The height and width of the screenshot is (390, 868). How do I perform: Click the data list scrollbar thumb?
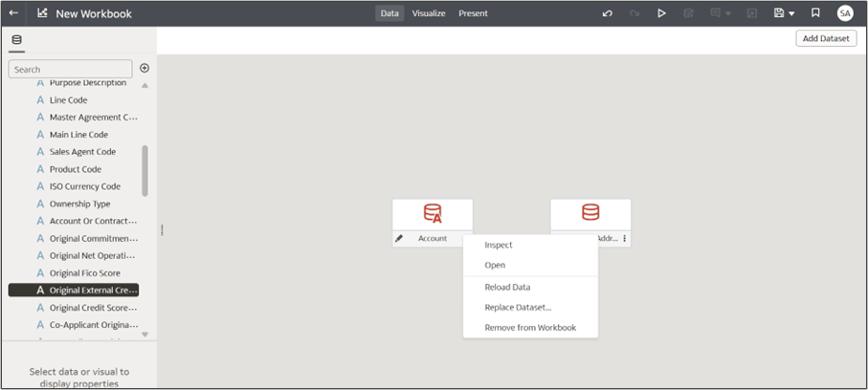tap(145, 171)
